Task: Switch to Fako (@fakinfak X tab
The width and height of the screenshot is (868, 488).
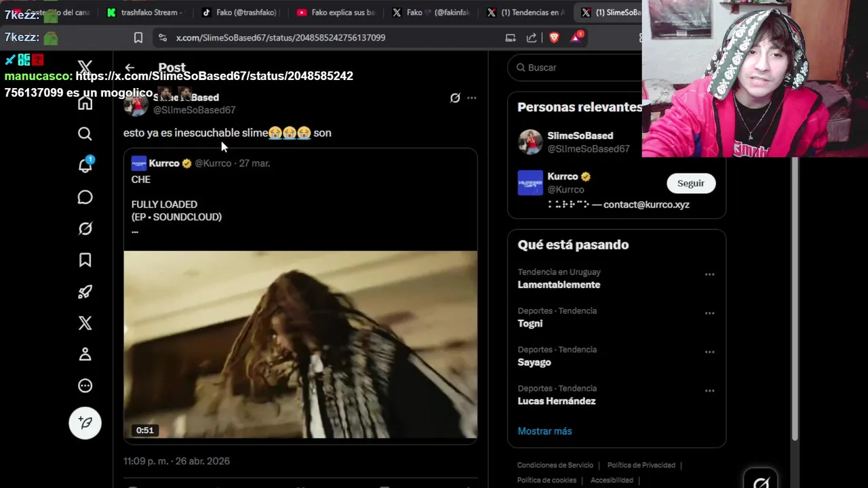Action: [431, 12]
